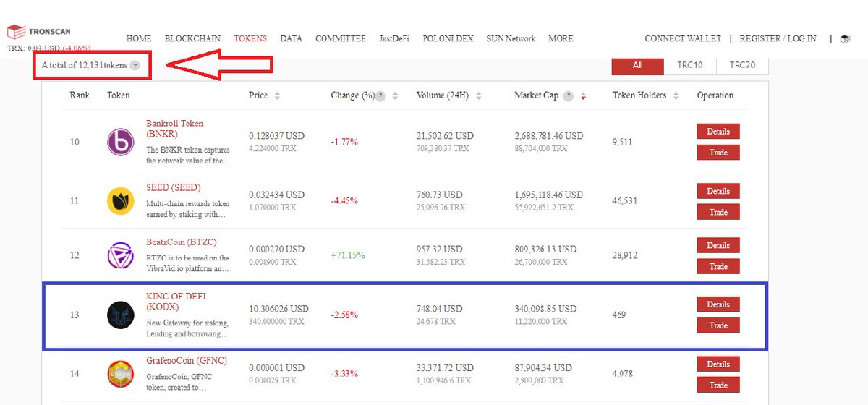Image resolution: width=868 pixels, height=405 pixels.
Task: Click Details for GrafenoCoin
Action: click(718, 364)
